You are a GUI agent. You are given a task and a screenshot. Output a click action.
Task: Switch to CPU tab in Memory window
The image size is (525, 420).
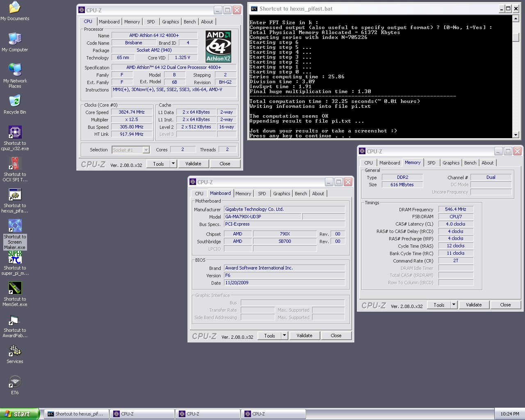click(369, 163)
